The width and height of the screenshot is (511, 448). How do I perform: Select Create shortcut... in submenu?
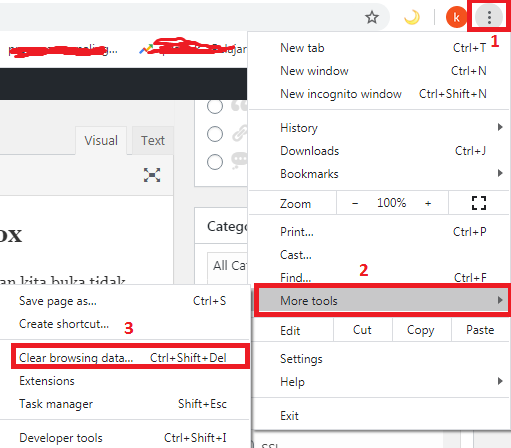point(123,324)
